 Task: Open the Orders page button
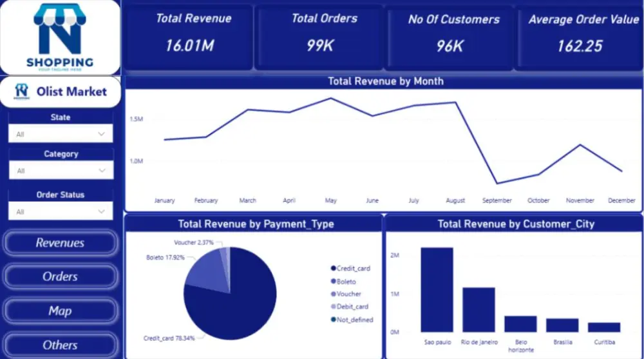click(61, 277)
